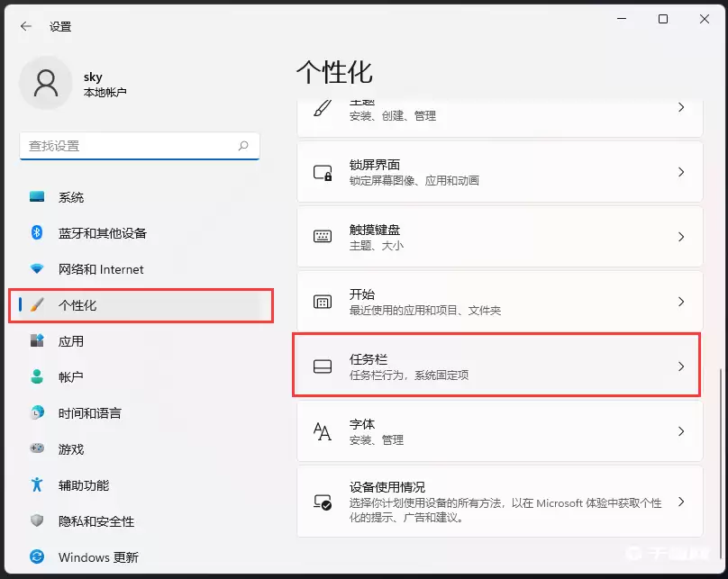Image resolution: width=728 pixels, height=579 pixels.
Task: Click the Personalization paintbrush icon
Action: [37, 305]
